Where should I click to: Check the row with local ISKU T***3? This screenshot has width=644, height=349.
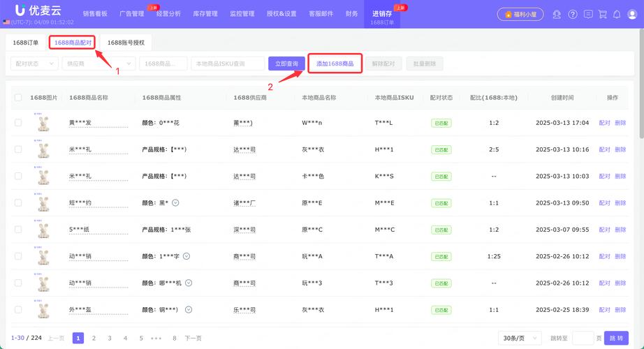pyautogui.click(x=18, y=283)
